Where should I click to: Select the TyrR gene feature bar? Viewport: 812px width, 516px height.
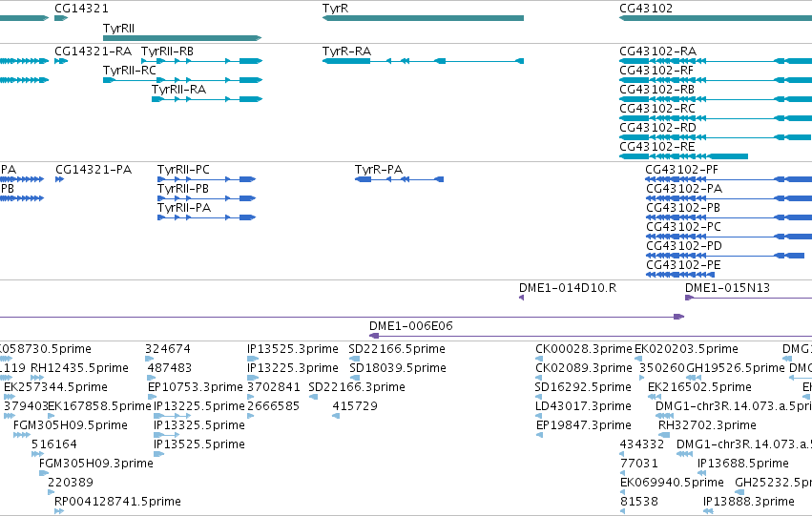[x=423, y=18]
